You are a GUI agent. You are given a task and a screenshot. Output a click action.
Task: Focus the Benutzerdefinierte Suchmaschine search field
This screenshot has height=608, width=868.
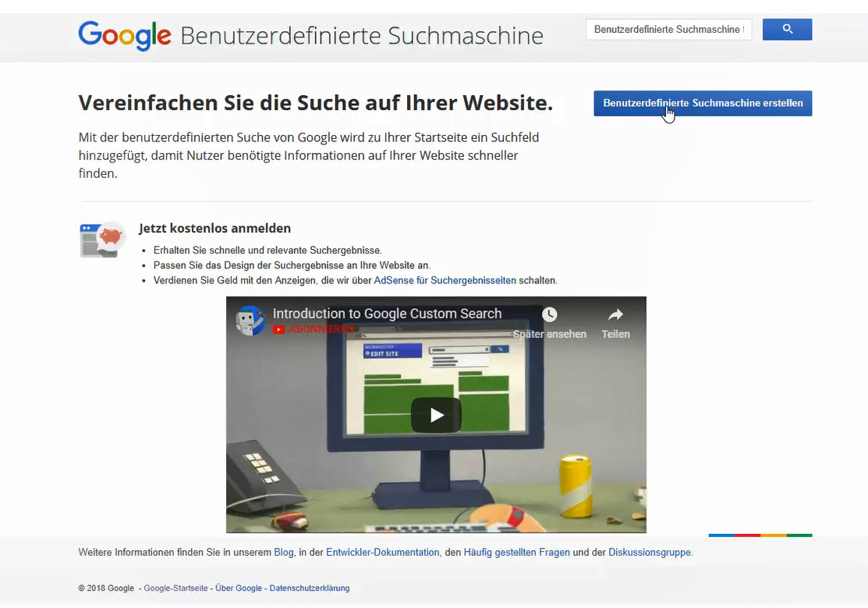click(x=668, y=30)
